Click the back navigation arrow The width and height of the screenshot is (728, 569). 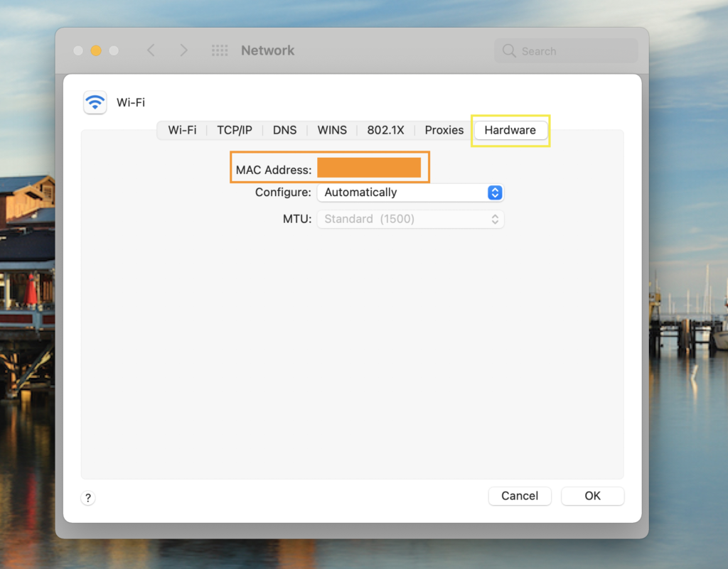pos(151,50)
